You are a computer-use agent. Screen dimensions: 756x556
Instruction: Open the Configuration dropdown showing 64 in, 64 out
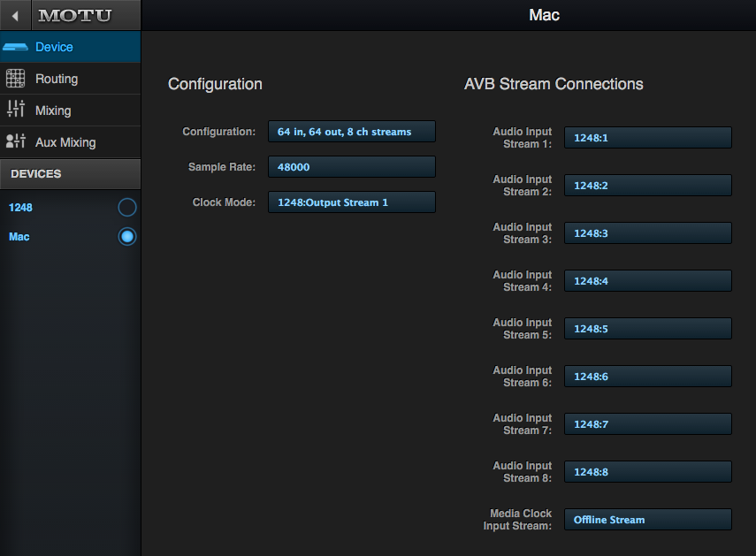click(352, 132)
